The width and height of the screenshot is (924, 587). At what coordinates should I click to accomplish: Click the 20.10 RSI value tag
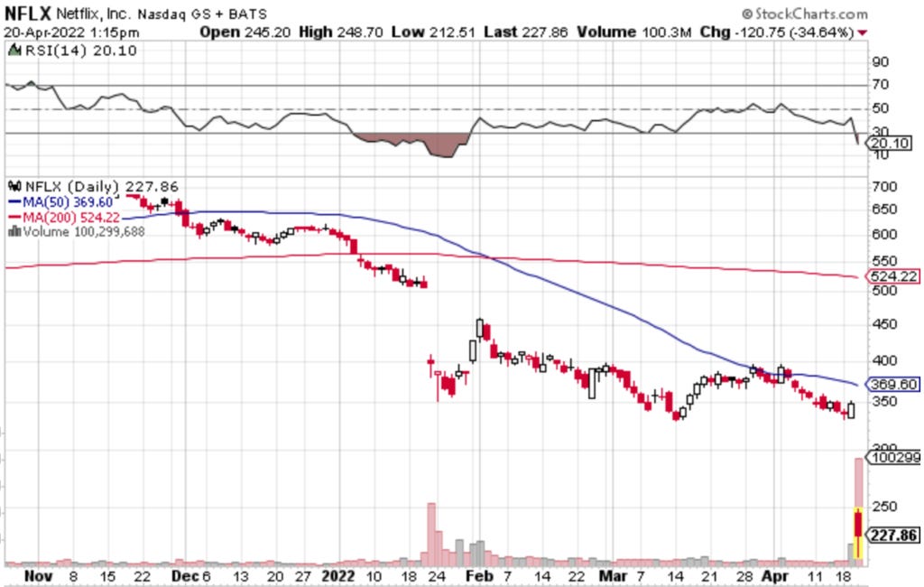click(889, 144)
